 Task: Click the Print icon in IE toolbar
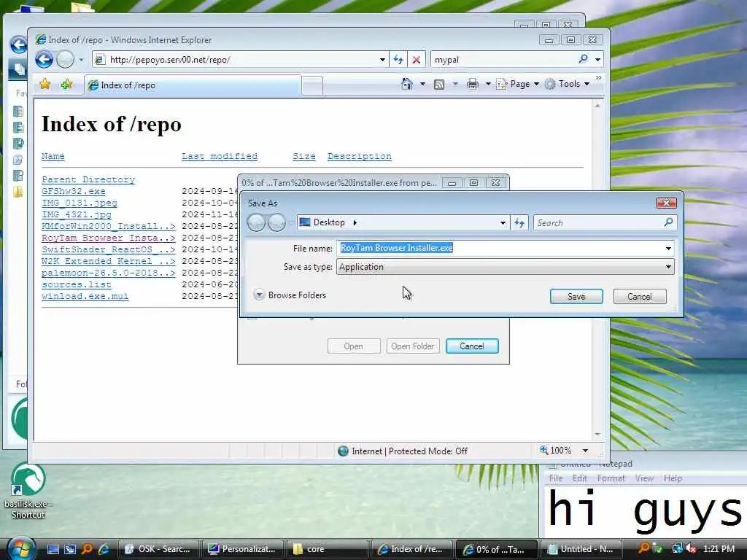click(x=472, y=85)
